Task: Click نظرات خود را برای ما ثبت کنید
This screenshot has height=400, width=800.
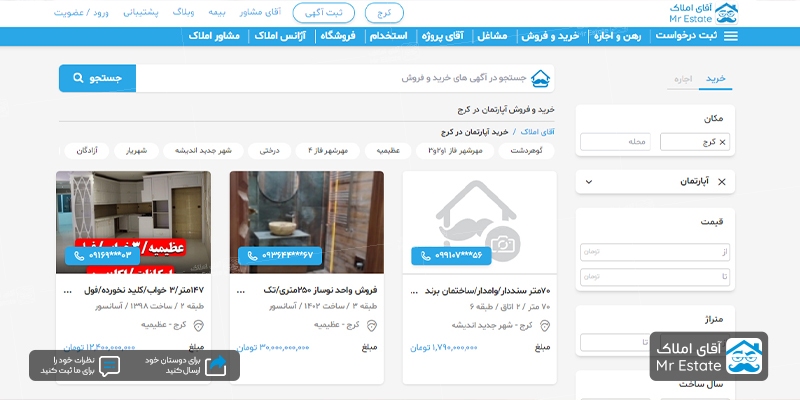Action: coord(68,366)
